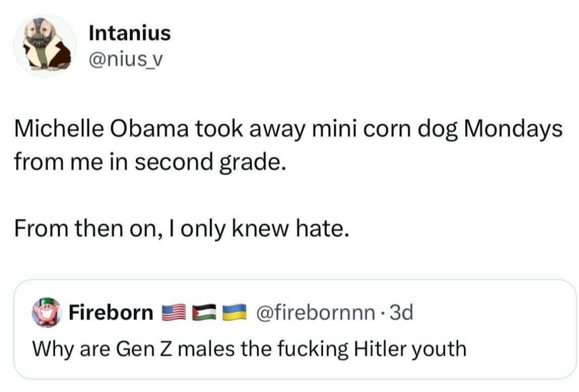Open the @nius_v handle link

tap(126, 59)
